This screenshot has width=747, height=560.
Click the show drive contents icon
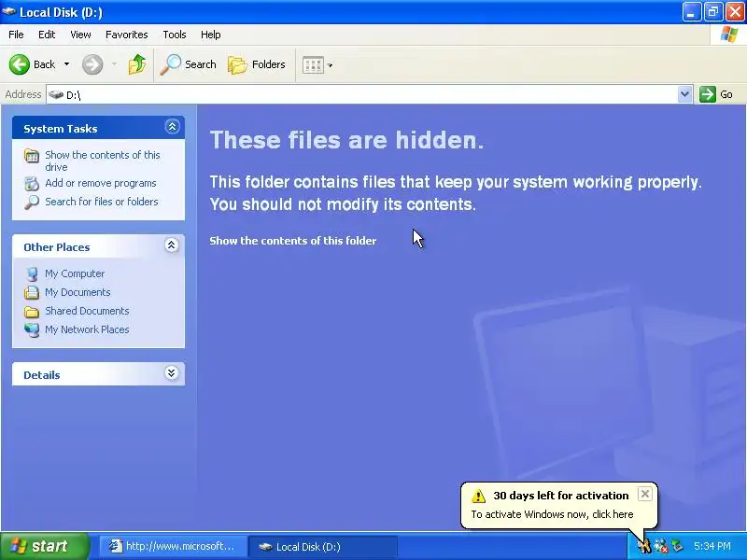[32, 156]
